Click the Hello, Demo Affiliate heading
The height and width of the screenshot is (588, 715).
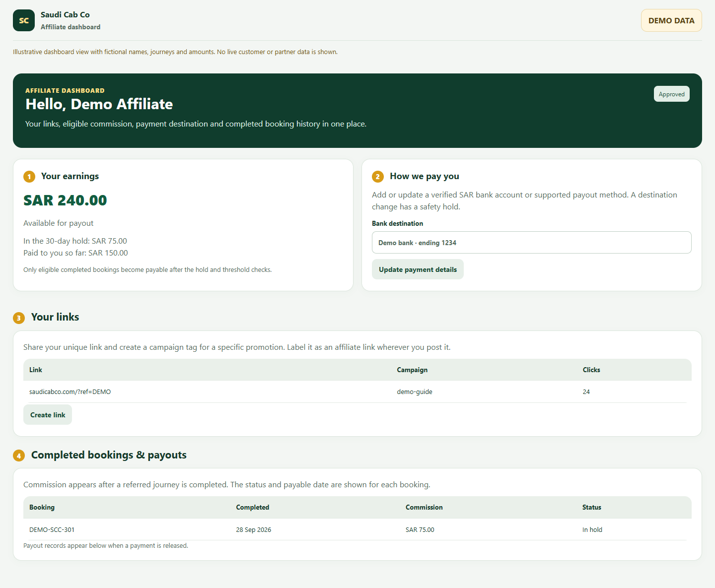pyautogui.click(x=99, y=104)
